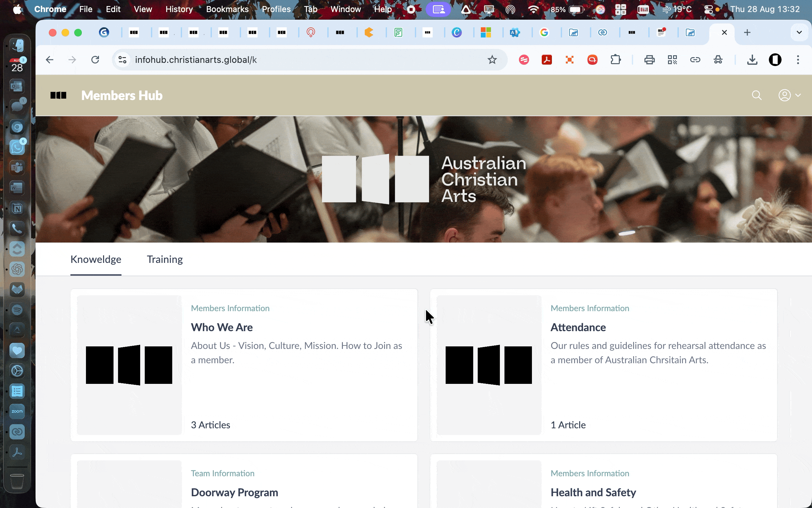Open a new tab with plus button
Viewport: 812px width, 508px height.
click(x=747, y=32)
